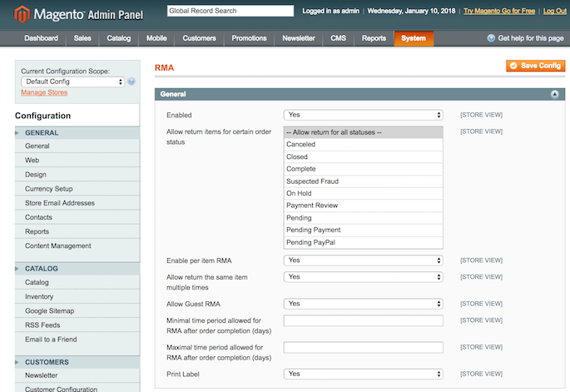Screen dimensions: 570x392
Task: Open the Catalog menu in navigation bar
Action: (x=119, y=38)
